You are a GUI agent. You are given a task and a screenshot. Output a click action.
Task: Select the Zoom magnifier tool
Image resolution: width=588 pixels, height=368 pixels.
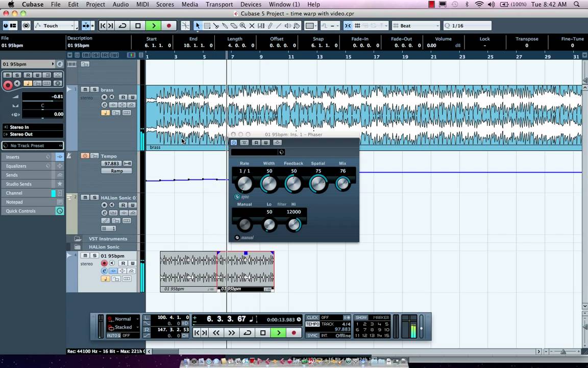pyautogui.click(x=243, y=26)
